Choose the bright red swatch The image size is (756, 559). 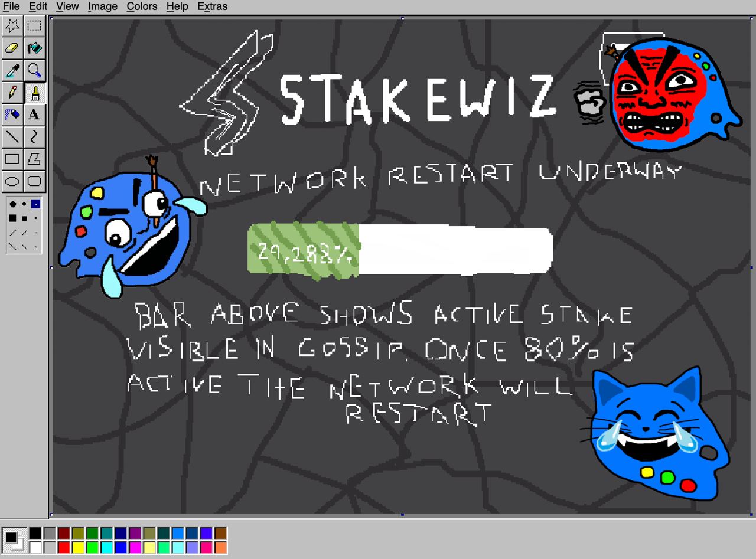64,548
